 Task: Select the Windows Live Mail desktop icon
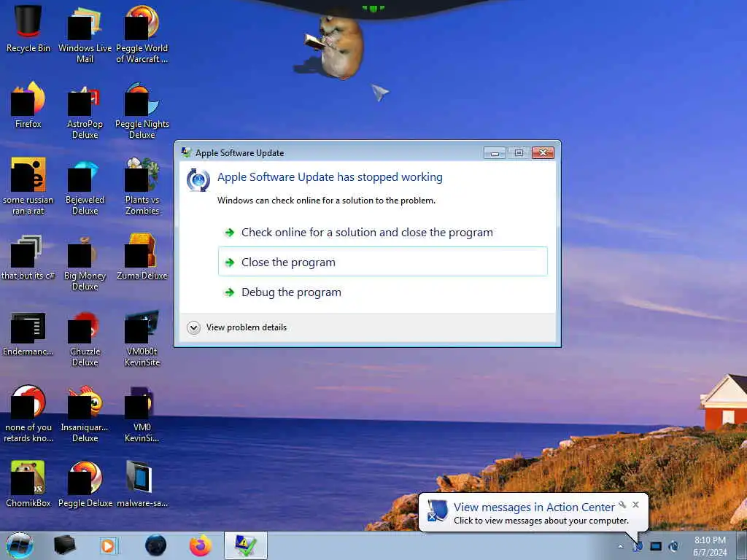coord(85,34)
